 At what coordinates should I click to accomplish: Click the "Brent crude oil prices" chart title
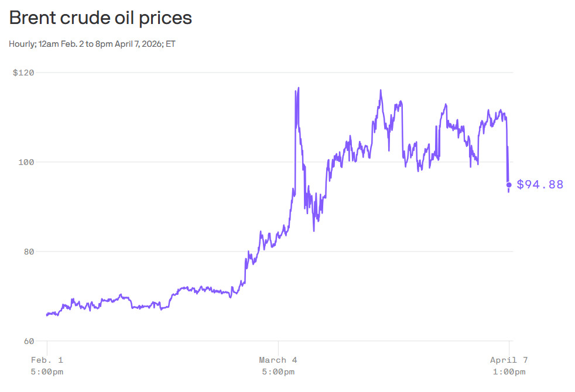point(100,18)
